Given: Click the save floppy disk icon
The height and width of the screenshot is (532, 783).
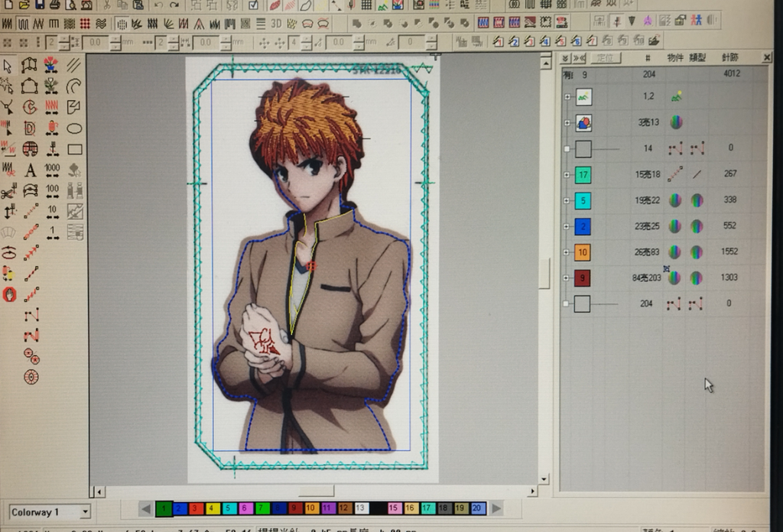Looking at the screenshot, I should pyautogui.click(x=39, y=5).
